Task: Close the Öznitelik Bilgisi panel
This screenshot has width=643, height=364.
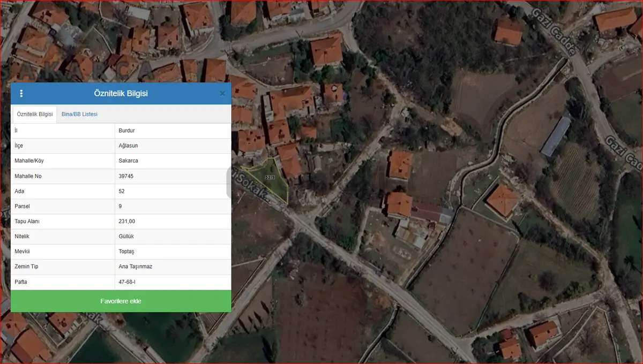Action: tap(222, 93)
